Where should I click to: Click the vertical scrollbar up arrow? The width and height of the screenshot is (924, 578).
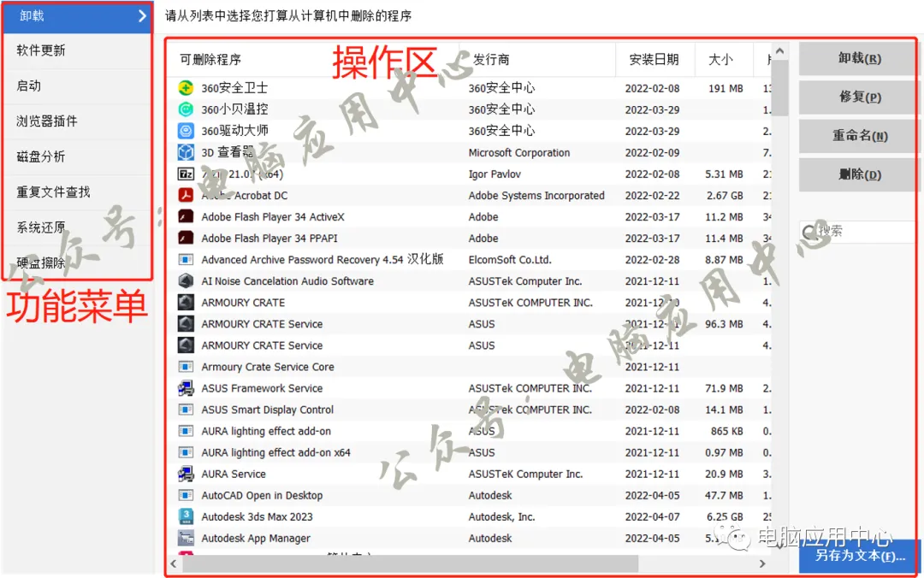click(x=779, y=52)
